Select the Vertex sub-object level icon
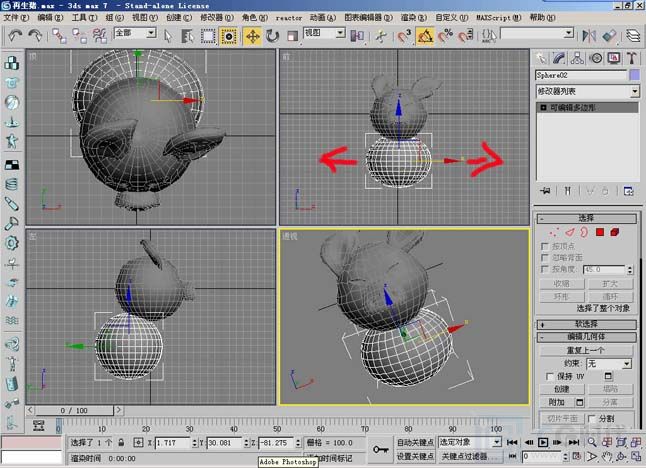This screenshot has height=468, width=646. pyautogui.click(x=554, y=233)
